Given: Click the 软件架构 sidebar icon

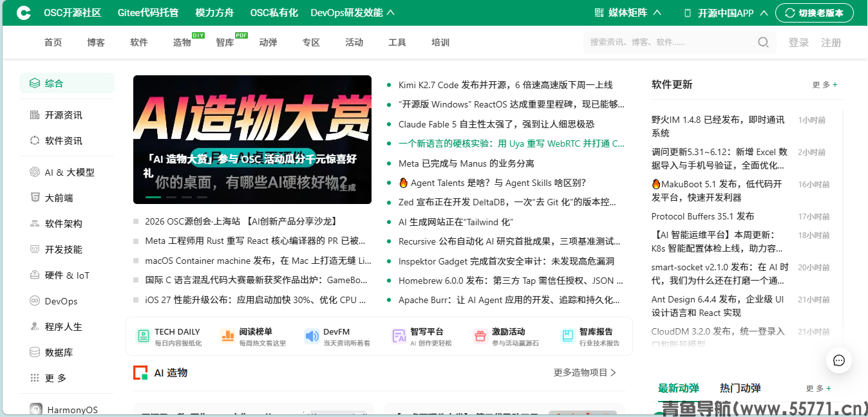Looking at the screenshot, I should tap(35, 224).
